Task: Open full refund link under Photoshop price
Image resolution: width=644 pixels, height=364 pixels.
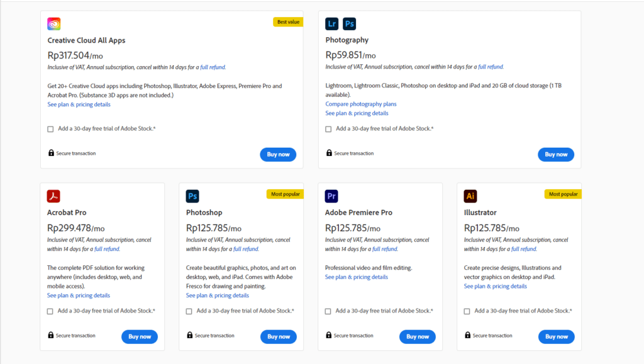Action: tap(246, 249)
